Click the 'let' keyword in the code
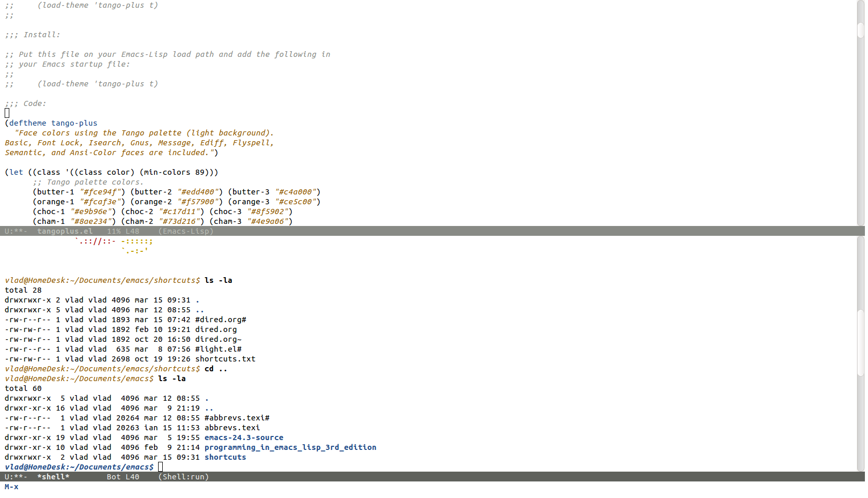 pyautogui.click(x=16, y=172)
